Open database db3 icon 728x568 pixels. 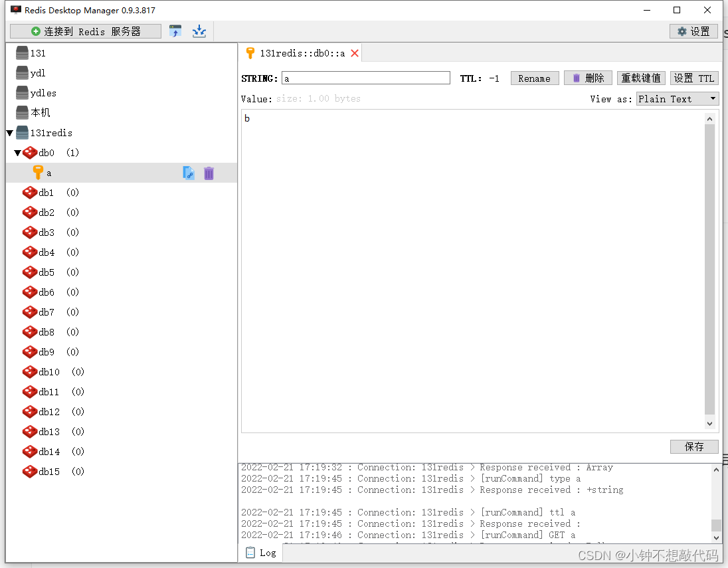point(30,233)
